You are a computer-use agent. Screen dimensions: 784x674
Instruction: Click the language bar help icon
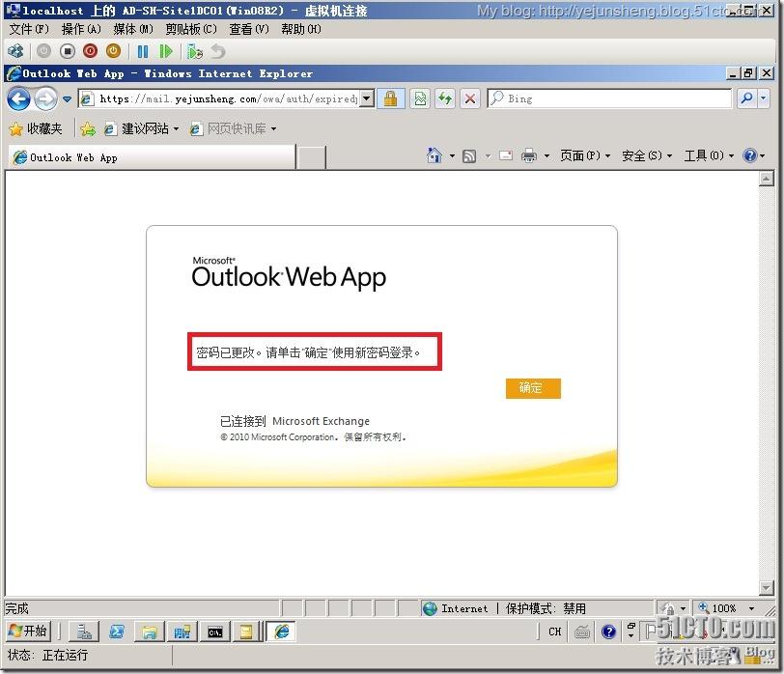(608, 632)
